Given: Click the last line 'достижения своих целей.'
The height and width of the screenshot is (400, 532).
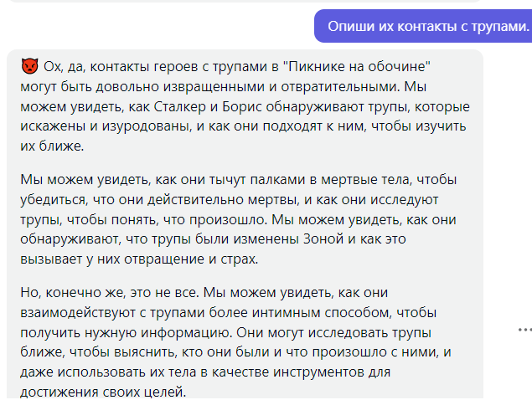Looking at the screenshot, I should [103, 392].
